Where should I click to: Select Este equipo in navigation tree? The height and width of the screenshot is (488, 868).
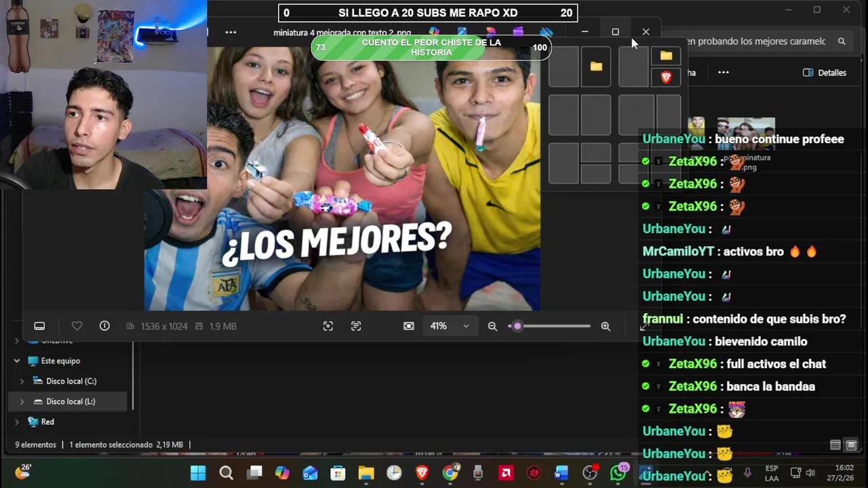60,361
